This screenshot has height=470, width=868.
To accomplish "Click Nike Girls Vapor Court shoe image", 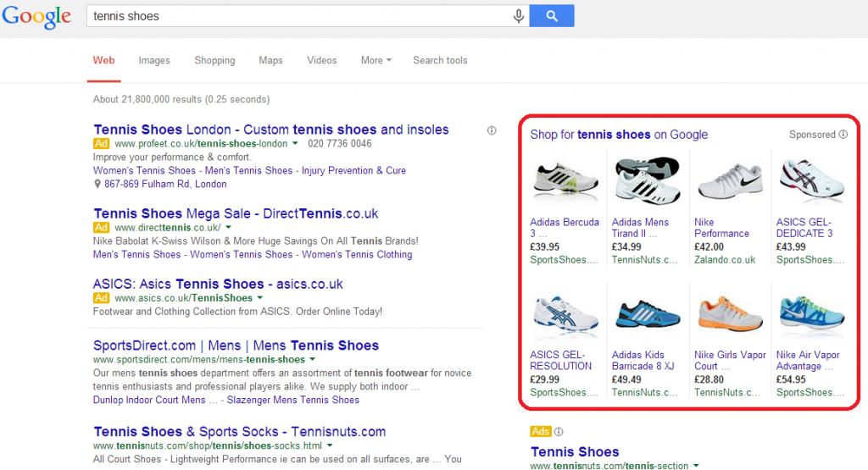I will 730,314.
